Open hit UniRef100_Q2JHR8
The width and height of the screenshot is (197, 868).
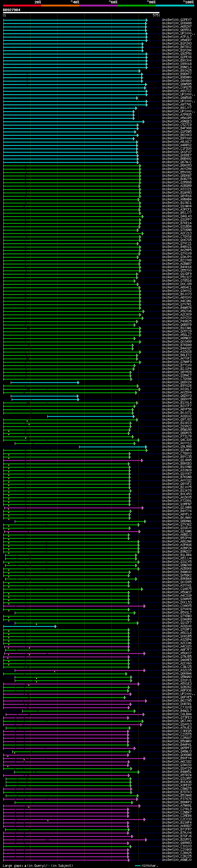176,507
